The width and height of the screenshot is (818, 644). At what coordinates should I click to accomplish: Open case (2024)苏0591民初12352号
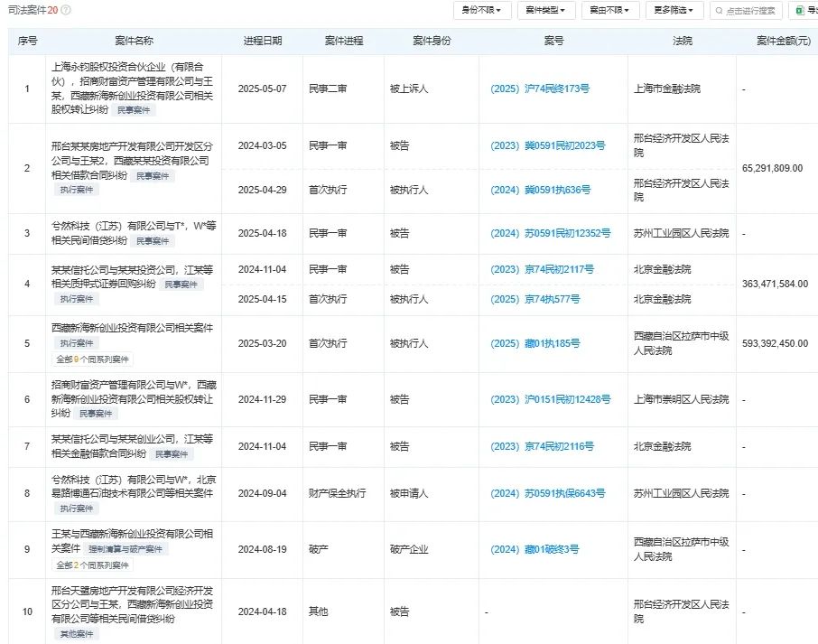pos(550,233)
